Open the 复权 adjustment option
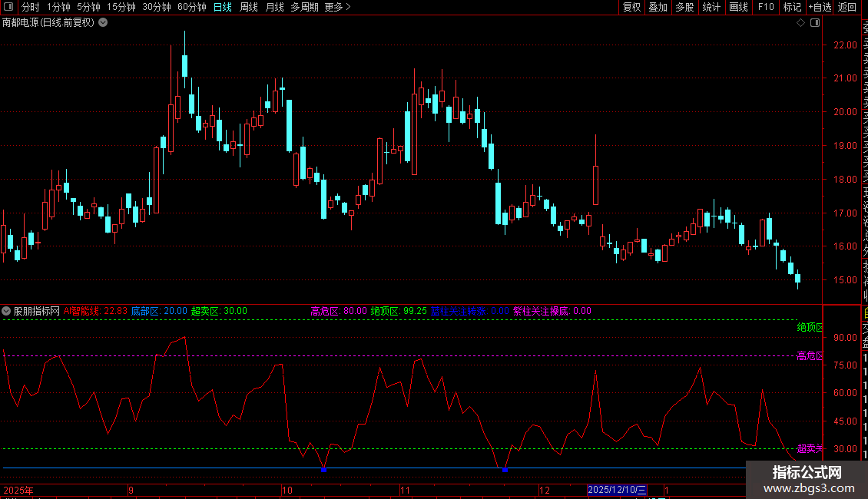Screen dimensions: 868x499 coord(631,7)
